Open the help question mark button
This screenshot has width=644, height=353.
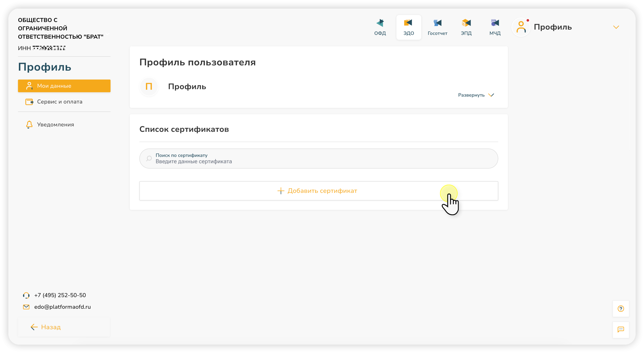[x=621, y=309]
